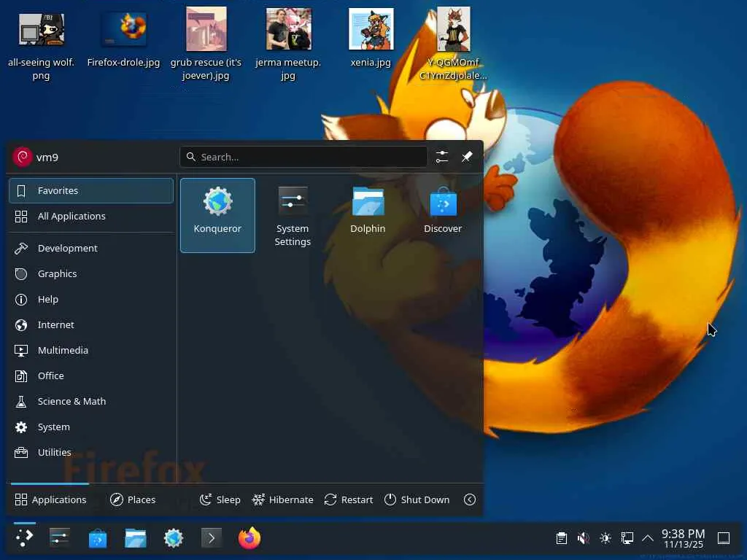The width and height of the screenshot is (747, 560).
Task: Open System Settings from the taskbar
Action: (x=60, y=538)
